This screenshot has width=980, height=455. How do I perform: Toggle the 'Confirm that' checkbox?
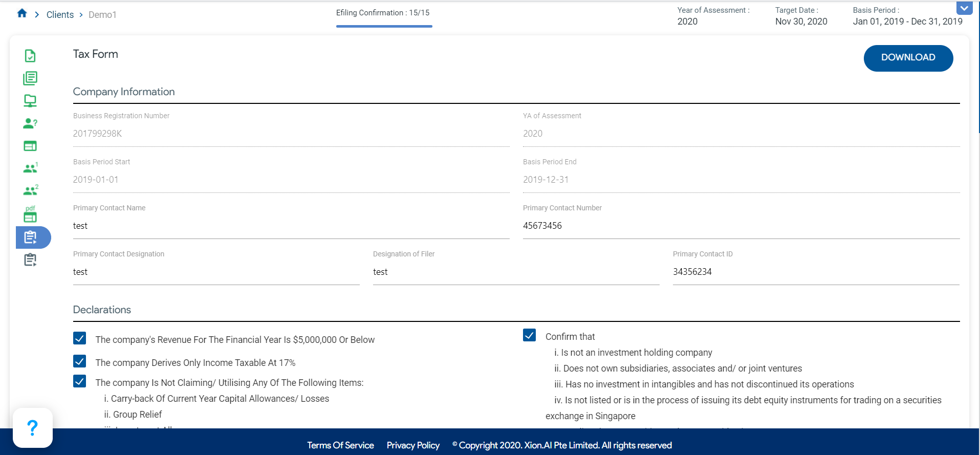[530, 335]
